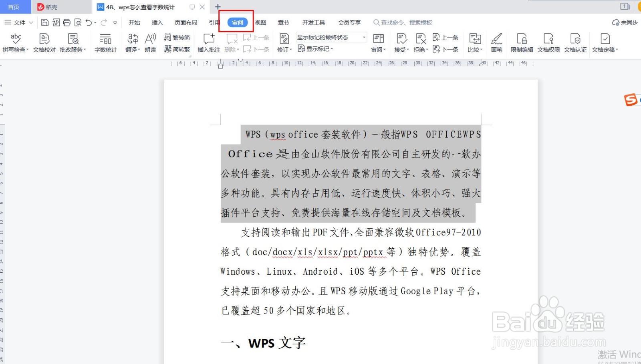Open 限制编辑 restrict editing
The image size is (641, 364).
[522, 42]
